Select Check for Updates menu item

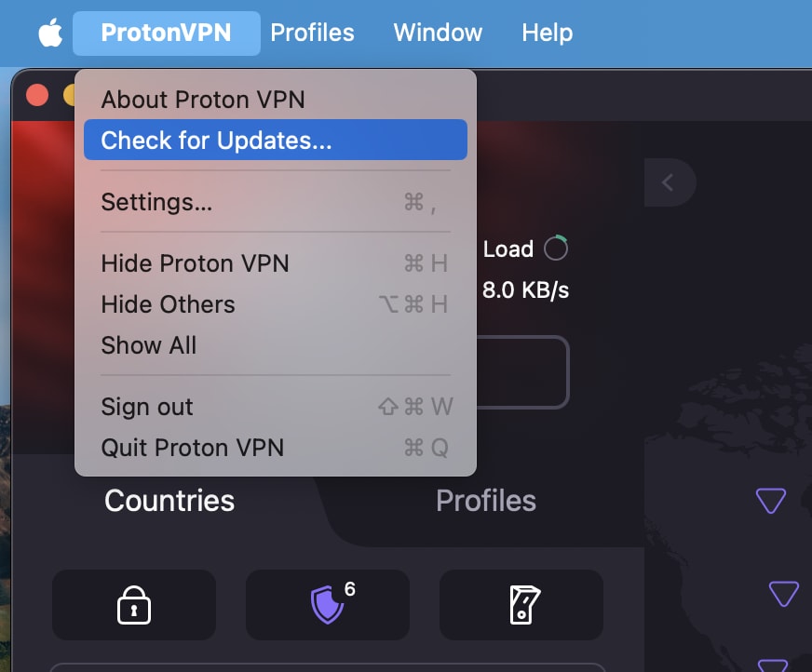(276, 140)
